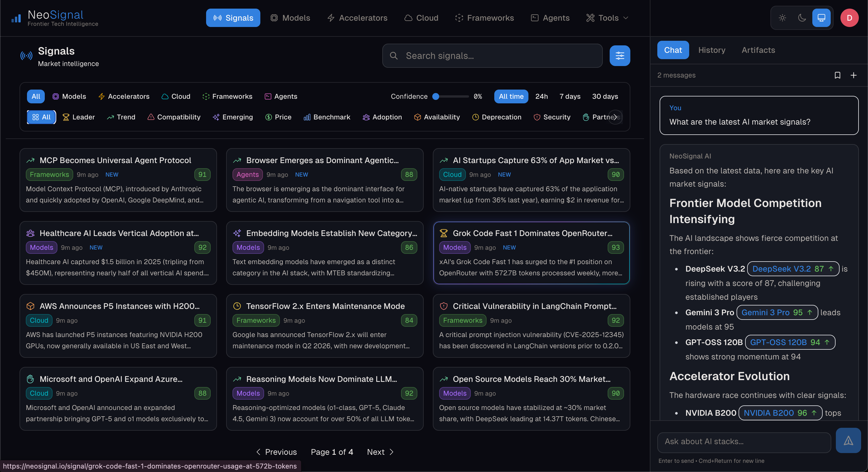This screenshot has height=472, width=868.
Task: Open the filter settings icon beside the search bar
Action: (x=620, y=56)
